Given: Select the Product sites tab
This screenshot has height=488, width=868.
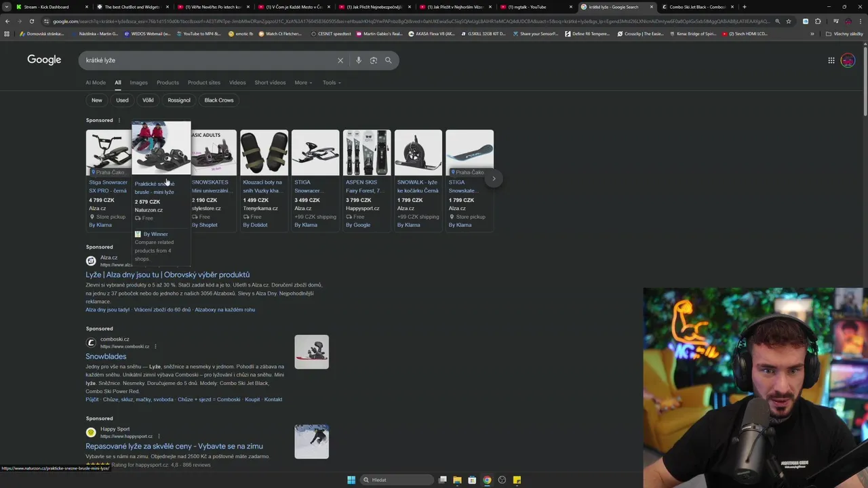Looking at the screenshot, I should click(204, 83).
